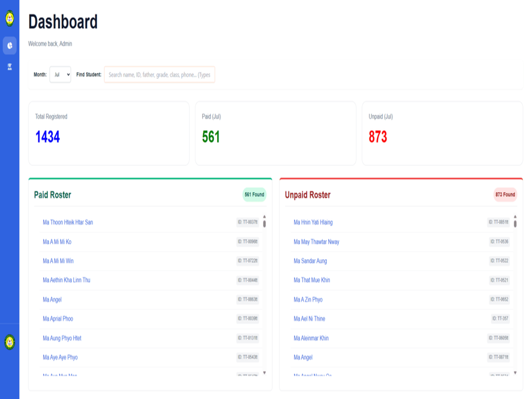Click the Unpaid Roster scroll-down arrow
Image resolution: width=532 pixels, height=399 pixels.
coord(515,373)
